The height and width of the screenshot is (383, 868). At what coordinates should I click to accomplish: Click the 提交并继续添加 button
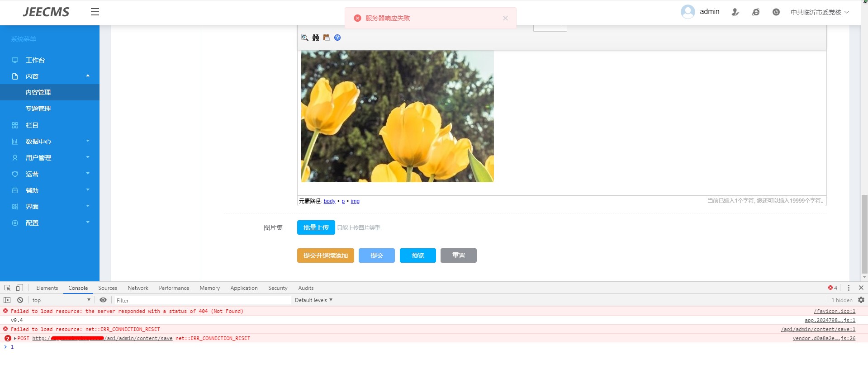tap(325, 255)
